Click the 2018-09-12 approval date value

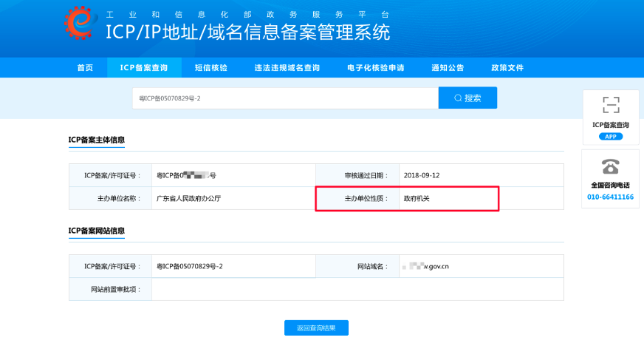pyautogui.click(x=422, y=175)
